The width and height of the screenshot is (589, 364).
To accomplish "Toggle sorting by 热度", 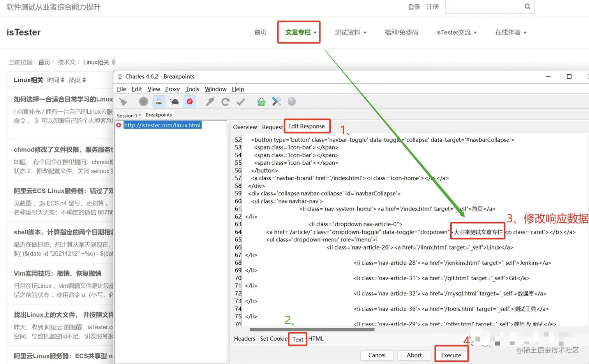I will click(x=77, y=80).
